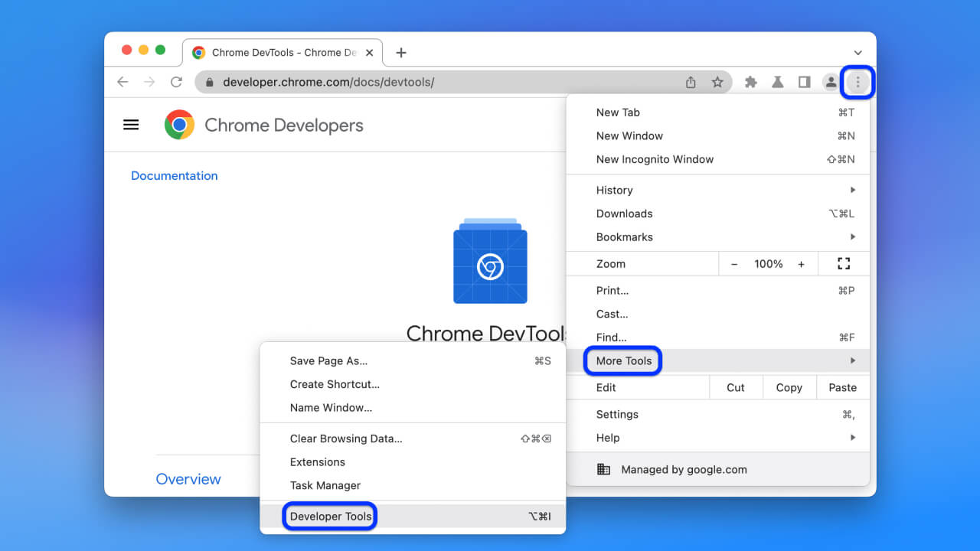Decrease zoom with the minus button
The image size is (980, 551).
tap(734, 264)
